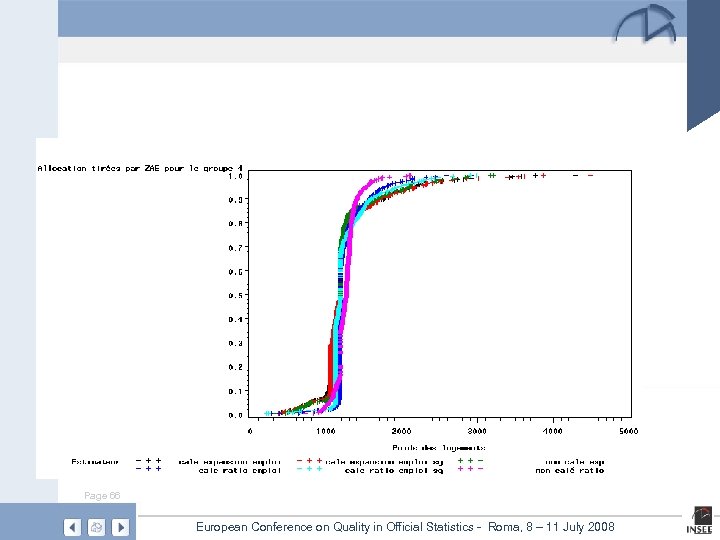The height and width of the screenshot is (540, 720).
Task: Click the magenta marker in legend
Action: click(x=470, y=469)
